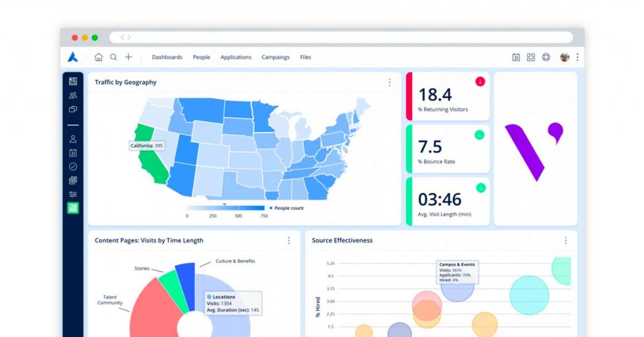Screen dimensions: 644x337
Task: Click the 18.4 Returning Visitors value
Action: [x=435, y=95]
